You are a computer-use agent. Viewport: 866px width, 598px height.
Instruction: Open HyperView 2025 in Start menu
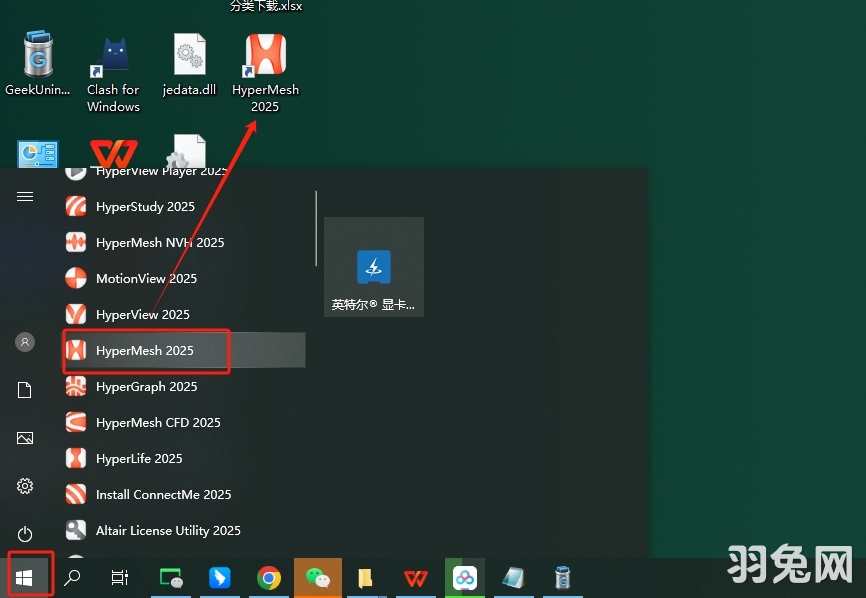coord(142,315)
